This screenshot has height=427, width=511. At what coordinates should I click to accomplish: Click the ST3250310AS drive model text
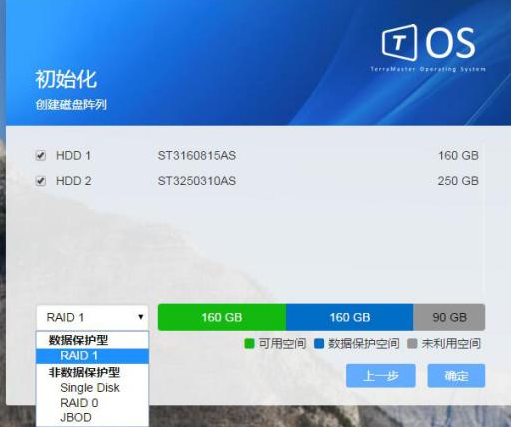pos(197,181)
